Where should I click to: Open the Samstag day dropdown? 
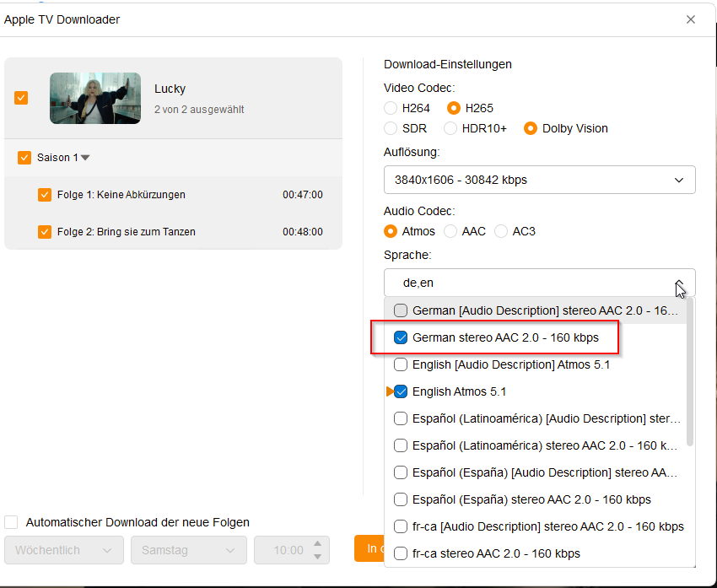(189, 550)
